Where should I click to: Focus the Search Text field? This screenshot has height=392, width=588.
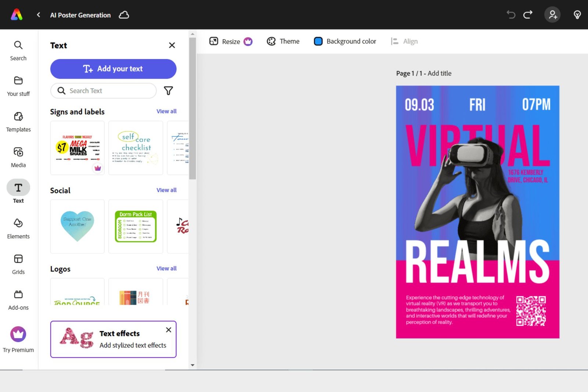tap(103, 91)
